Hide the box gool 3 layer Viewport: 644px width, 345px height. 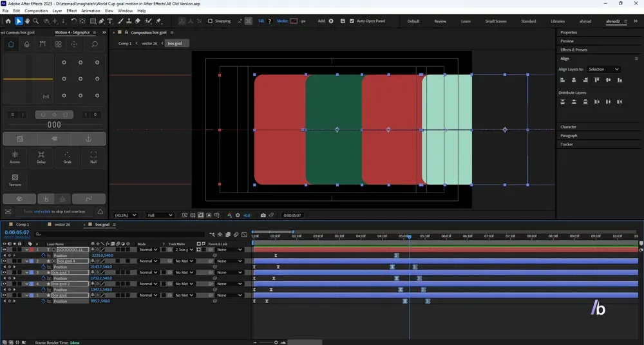pyautogui.click(x=5, y=272)
